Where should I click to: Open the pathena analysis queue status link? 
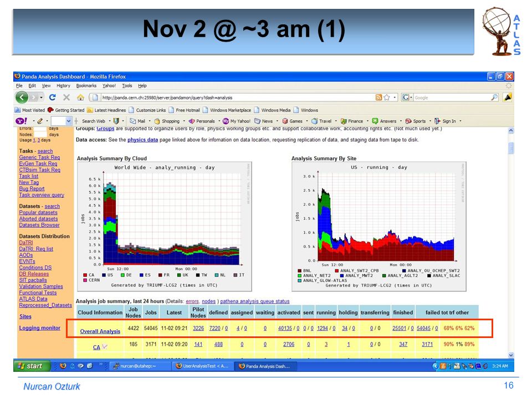click(255, 301)
